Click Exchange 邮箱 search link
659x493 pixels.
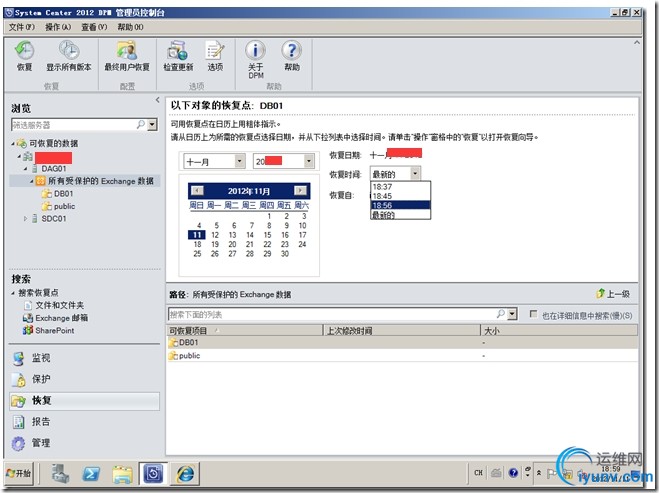point(61,318)
